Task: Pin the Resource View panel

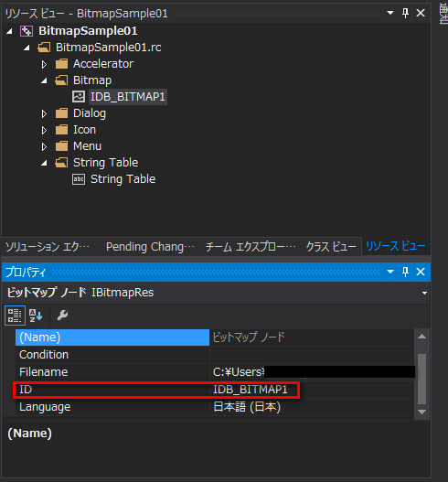Action: [406, 13]
